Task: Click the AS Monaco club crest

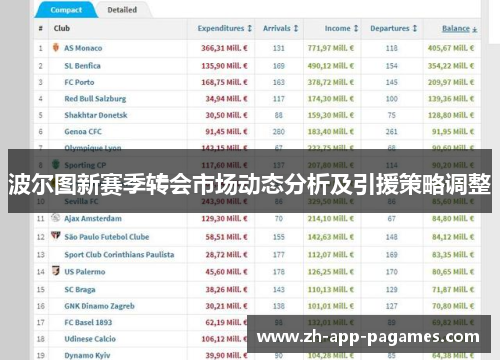Action: point(56,47)
